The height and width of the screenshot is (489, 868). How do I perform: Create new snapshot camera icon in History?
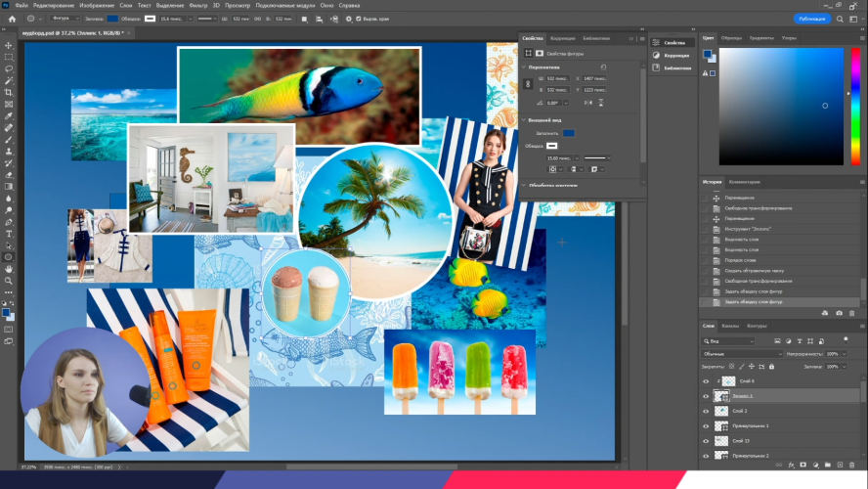(840, 313)
